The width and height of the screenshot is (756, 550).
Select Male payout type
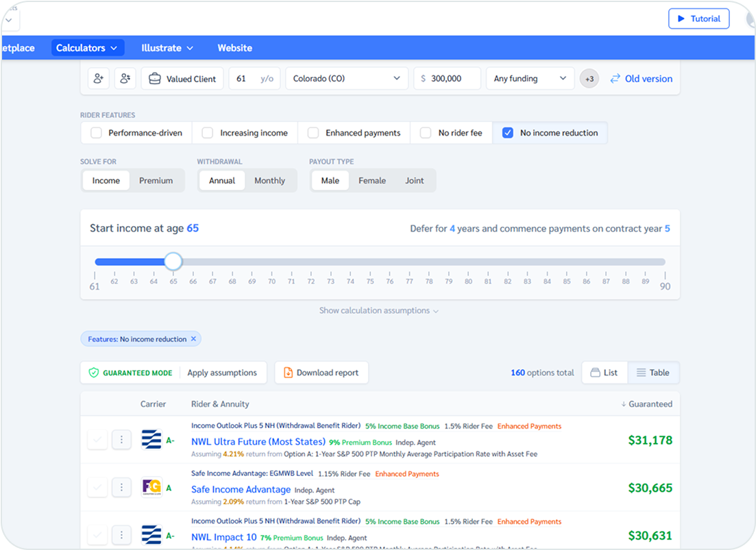(x=330, y=181)
